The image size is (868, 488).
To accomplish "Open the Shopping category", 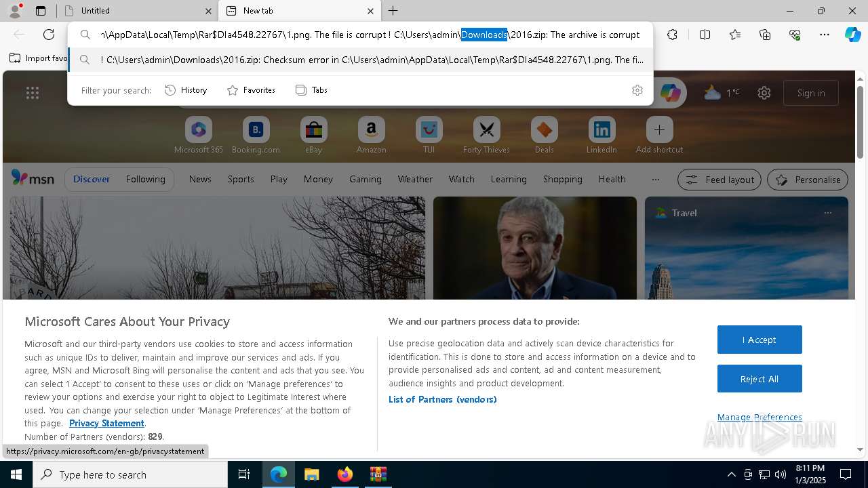I will pyautogui.click(x=563, y=179).
